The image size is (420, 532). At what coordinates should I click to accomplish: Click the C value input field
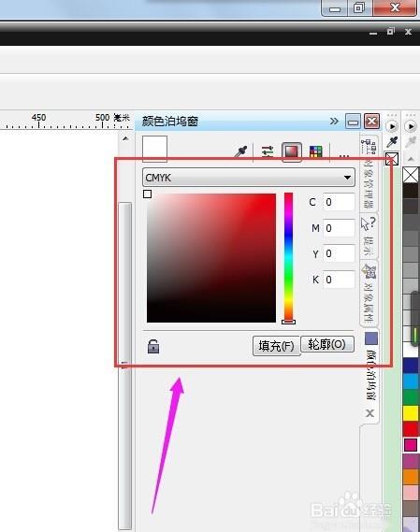(x=339, y=202)
